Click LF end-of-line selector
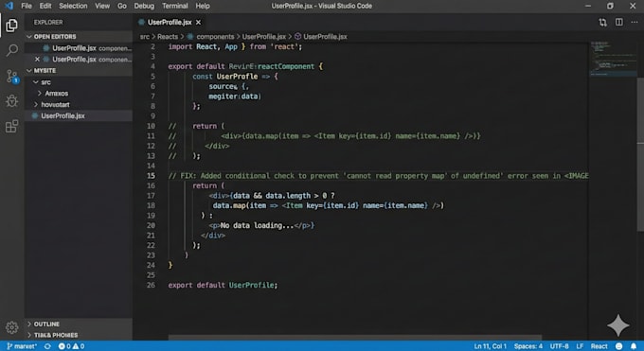The height and width of the screenshot is (351, 644). point(580,346)
